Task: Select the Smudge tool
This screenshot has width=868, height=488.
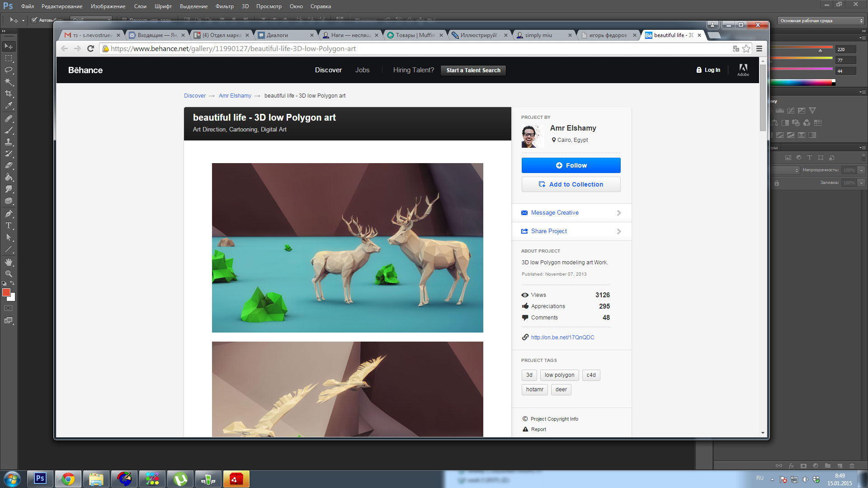Action: 9,189
